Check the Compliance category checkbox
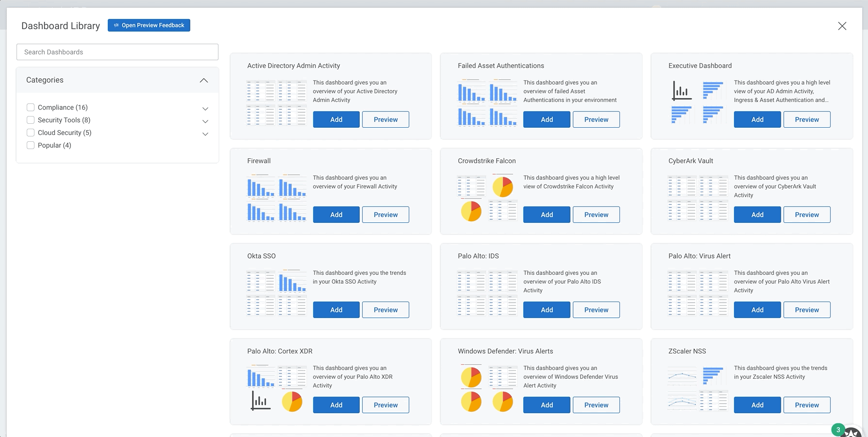The width and height of the screenshot is (868, 437). pos(31,107)
